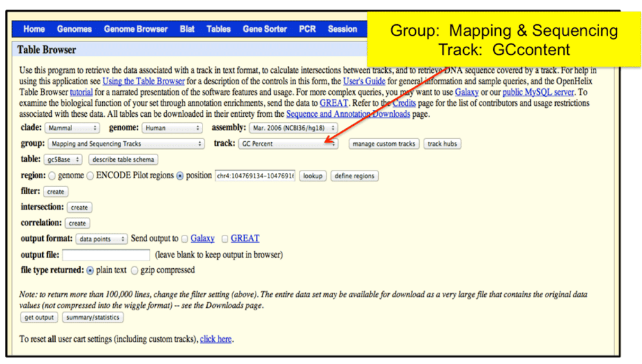Click the summary/statistics button
Screen dimensions: 642x364
pyautogui.click(x=93, y=317)
